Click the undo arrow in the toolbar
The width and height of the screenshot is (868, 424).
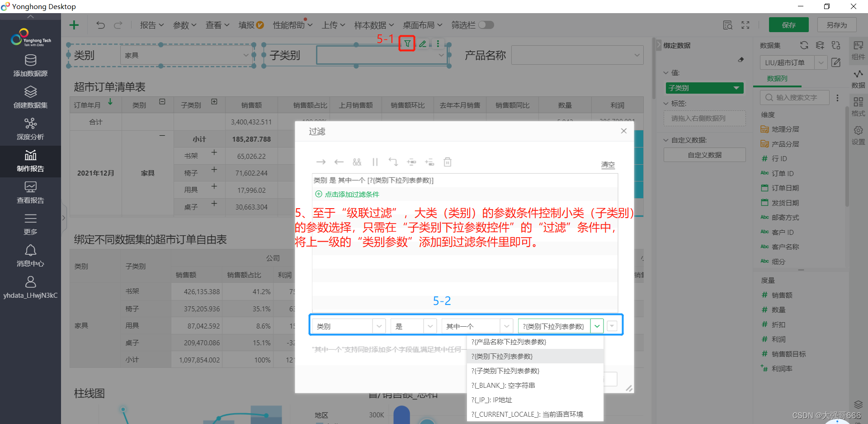point(100,25)
